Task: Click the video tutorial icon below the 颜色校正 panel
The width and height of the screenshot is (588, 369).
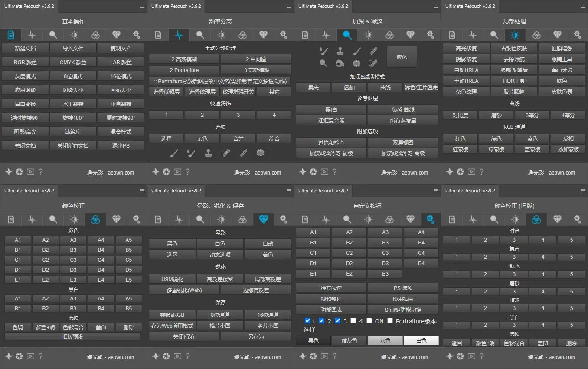Action: coord(30,356)
